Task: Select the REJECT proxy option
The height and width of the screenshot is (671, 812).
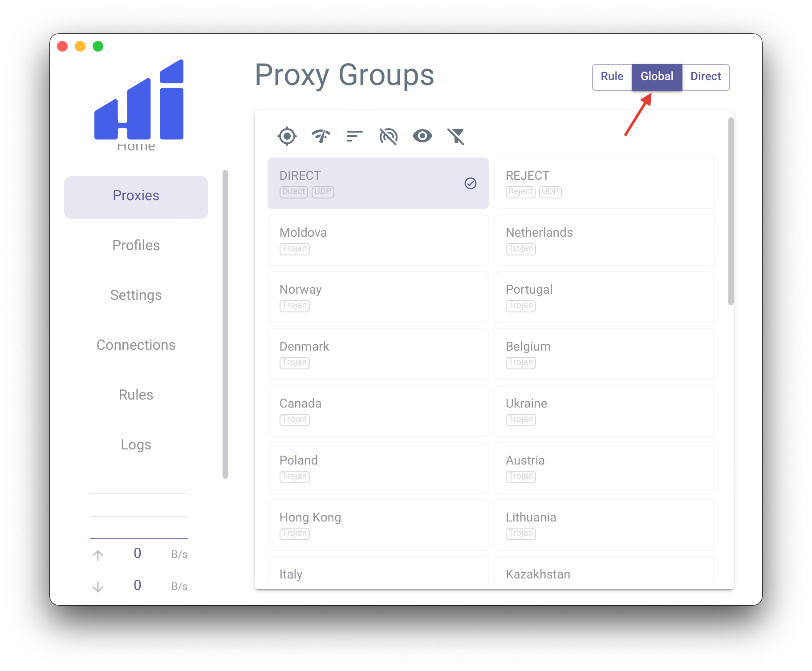Action: 604,183
